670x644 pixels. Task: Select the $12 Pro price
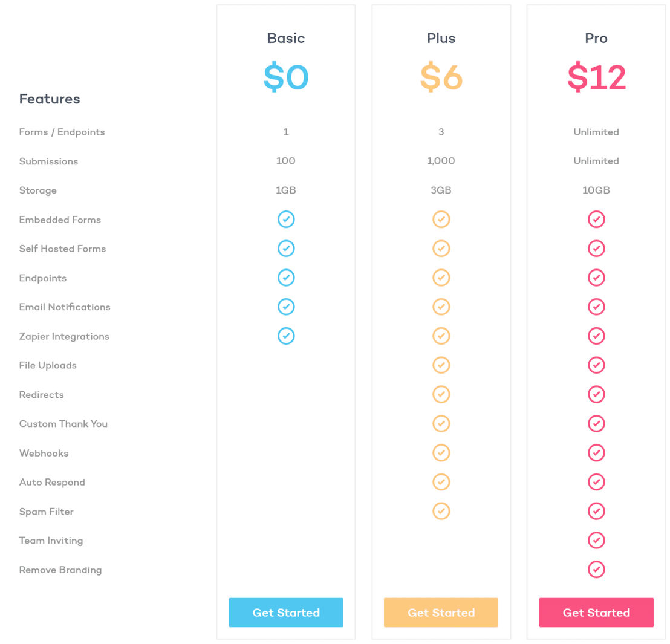(596, 77)
